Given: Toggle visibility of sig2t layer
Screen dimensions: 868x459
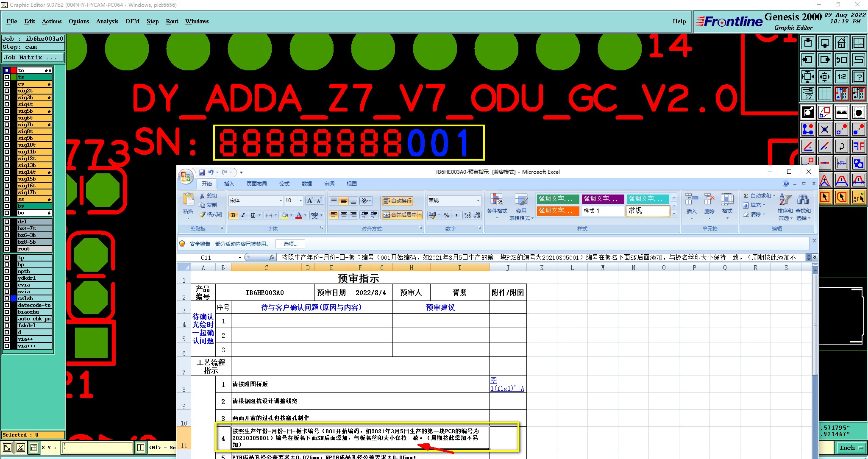Looking at the screenshot, I should tap(7, 91).
